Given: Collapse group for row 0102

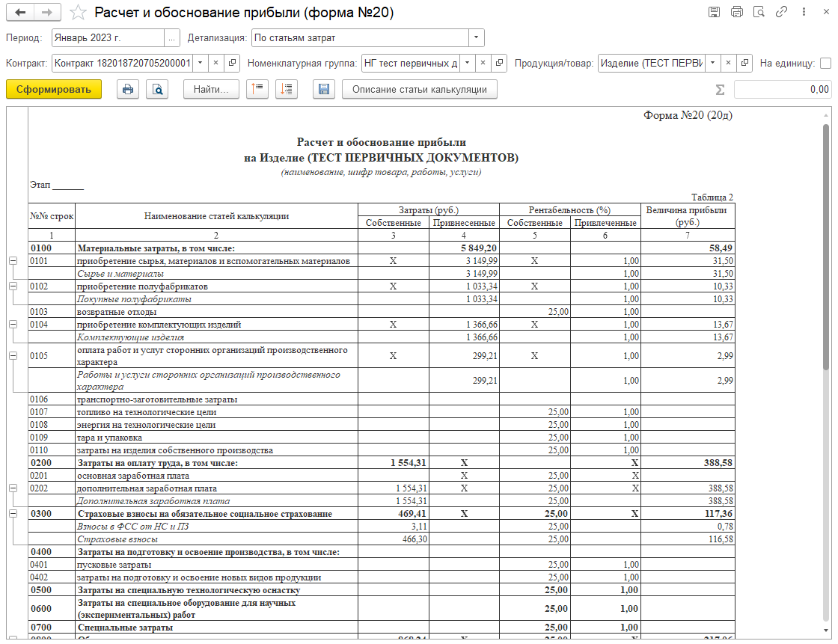Looking at the screenshot, I should tap(13, 286).
